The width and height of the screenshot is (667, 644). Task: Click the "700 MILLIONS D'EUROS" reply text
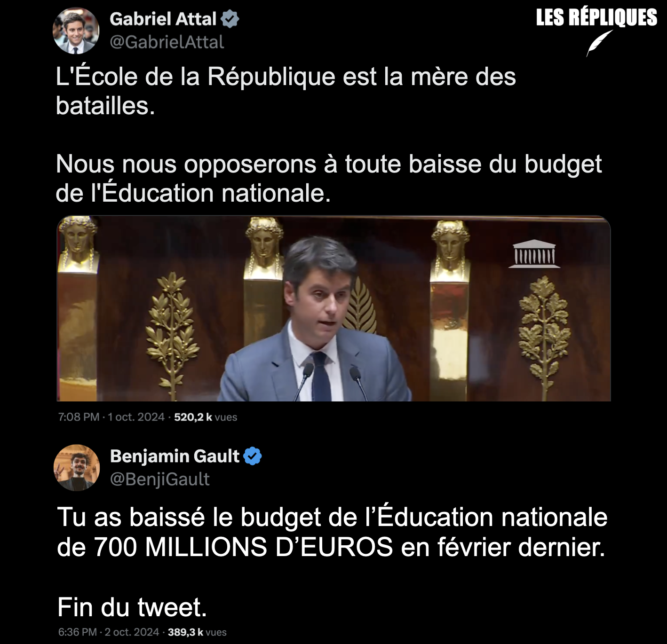pos(243,547)
